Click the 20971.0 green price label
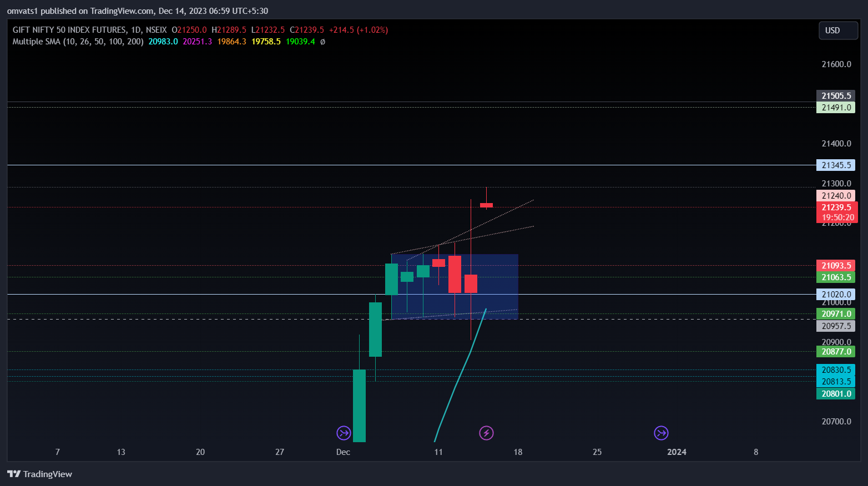The height and width of the screenshot is (486, 868). coord(836,314)
